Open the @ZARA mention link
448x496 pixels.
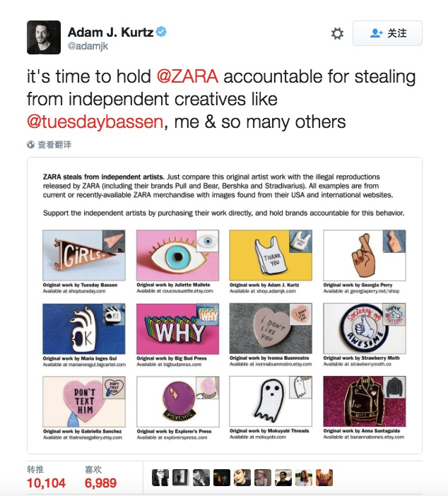point(187,76)
